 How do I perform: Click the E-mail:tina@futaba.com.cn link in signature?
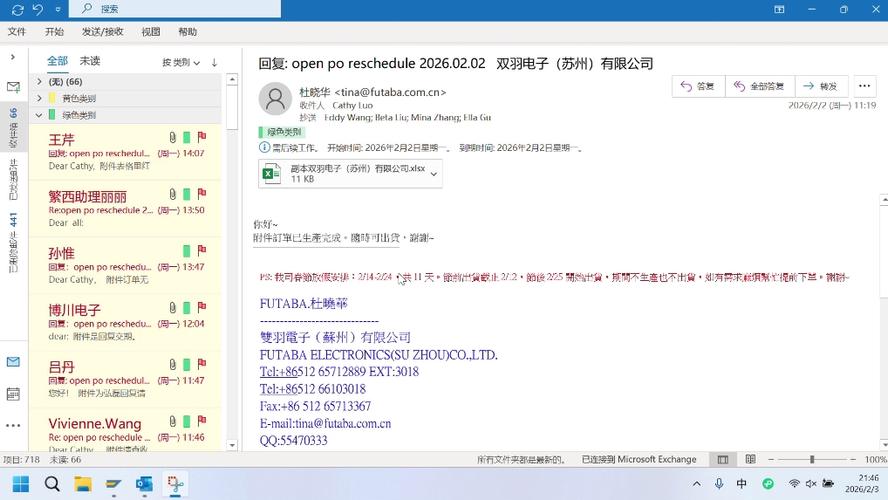pyautogui.click(x=325, y=424)
